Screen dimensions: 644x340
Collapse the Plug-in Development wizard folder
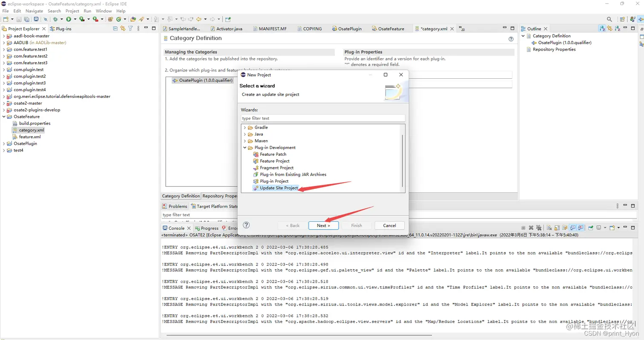click(244, 148)
